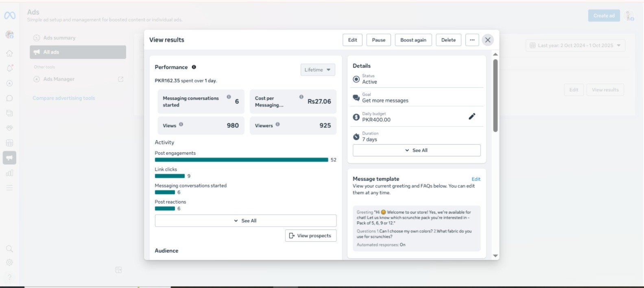
Task: Click the info icon next to Performance
Action: tap(194, 67)
